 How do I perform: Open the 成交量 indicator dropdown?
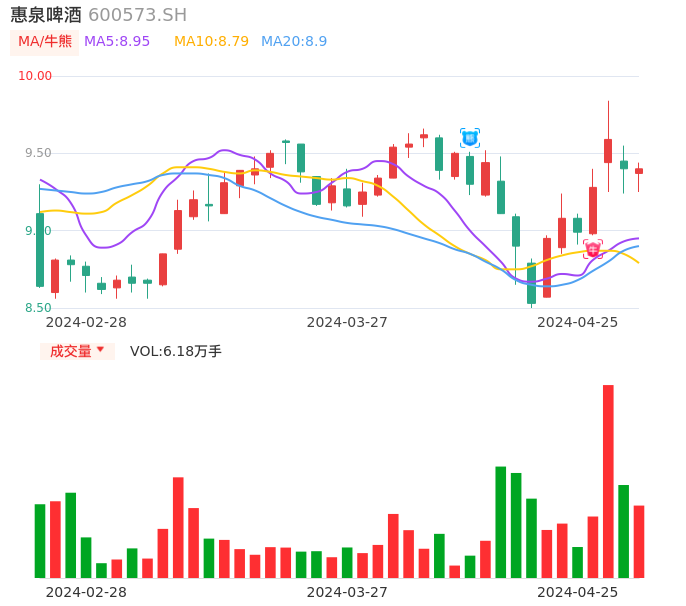click(77, 351)
